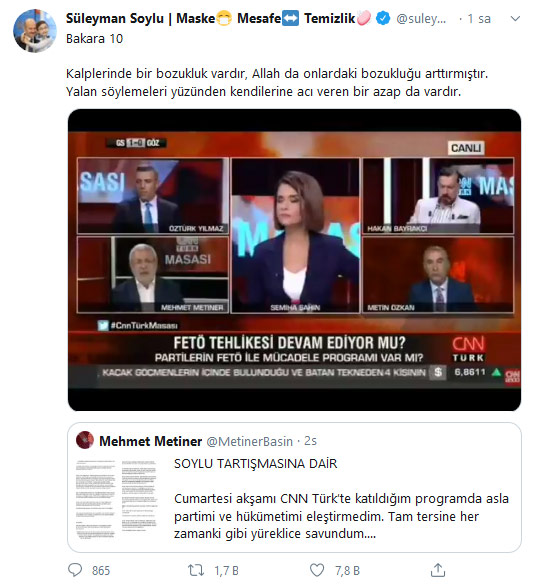Expand the tweet options chevron

[x=515, y=19]
